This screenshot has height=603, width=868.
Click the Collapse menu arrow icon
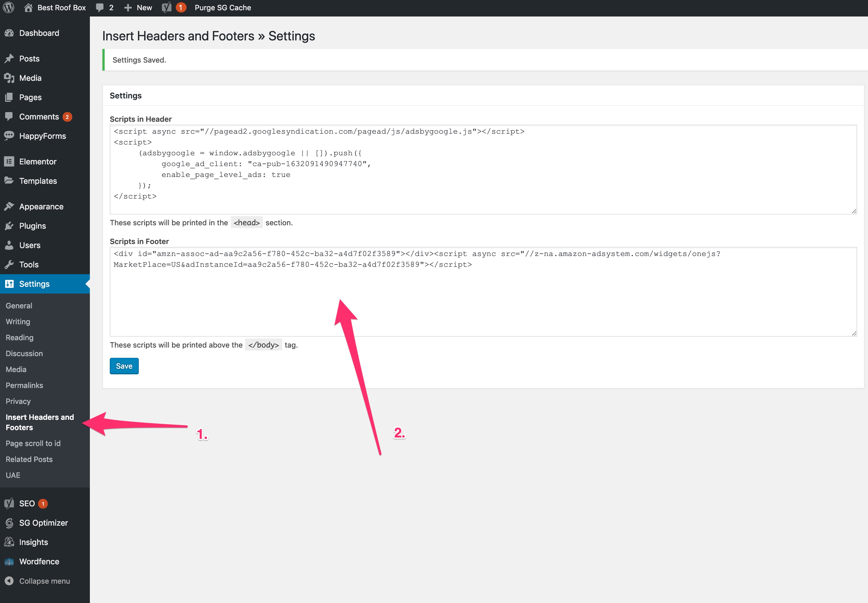pyautogui.click(x=9, y=581)
